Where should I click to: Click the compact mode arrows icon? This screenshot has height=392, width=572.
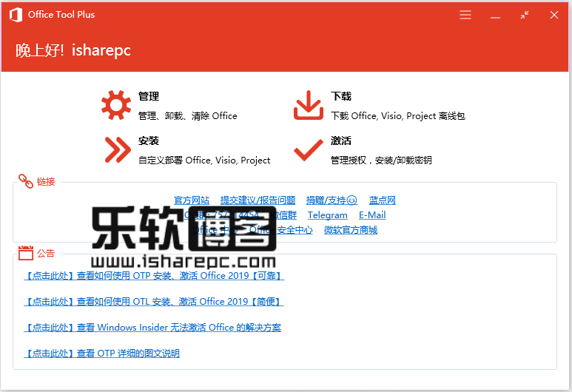[525, 15]
